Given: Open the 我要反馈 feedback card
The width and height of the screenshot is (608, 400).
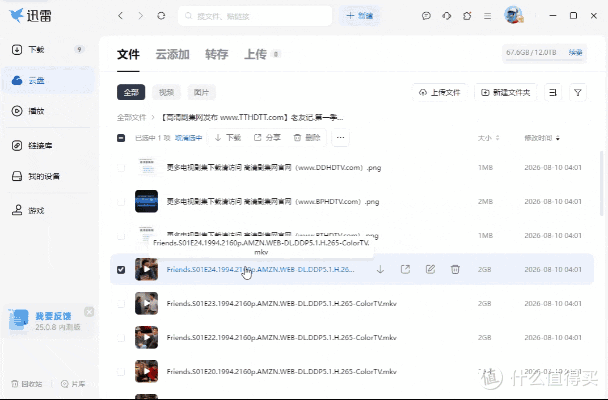Looking at the screenshot, I should point(49,321).
